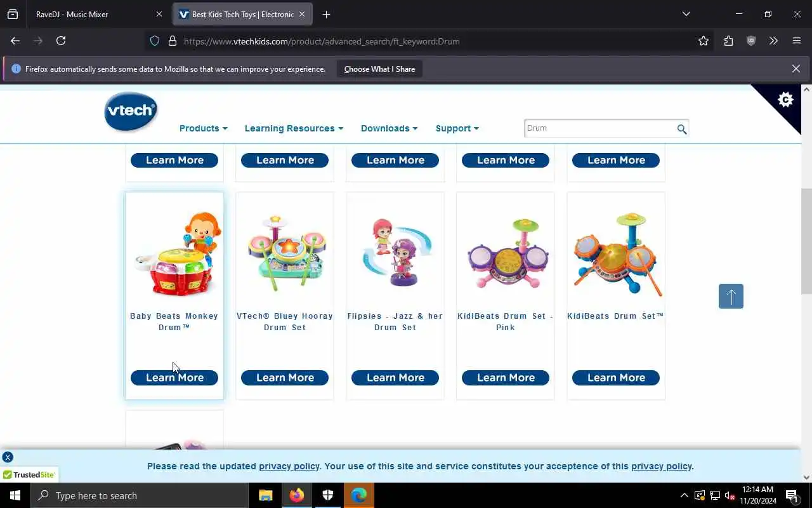The width and height of the screenshot is (812, 508).
Task: Show more tools chevron in toolbar
Action: point(773,41)
